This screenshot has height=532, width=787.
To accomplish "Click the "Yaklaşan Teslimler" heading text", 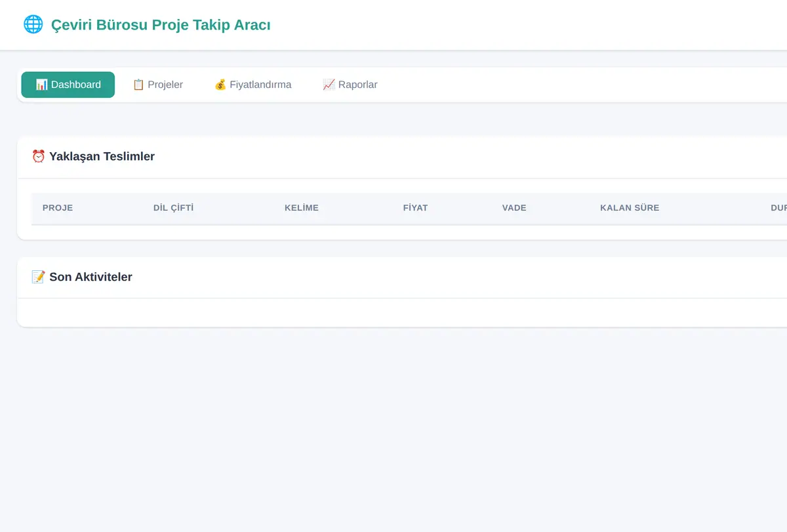I will coord(102,156).
